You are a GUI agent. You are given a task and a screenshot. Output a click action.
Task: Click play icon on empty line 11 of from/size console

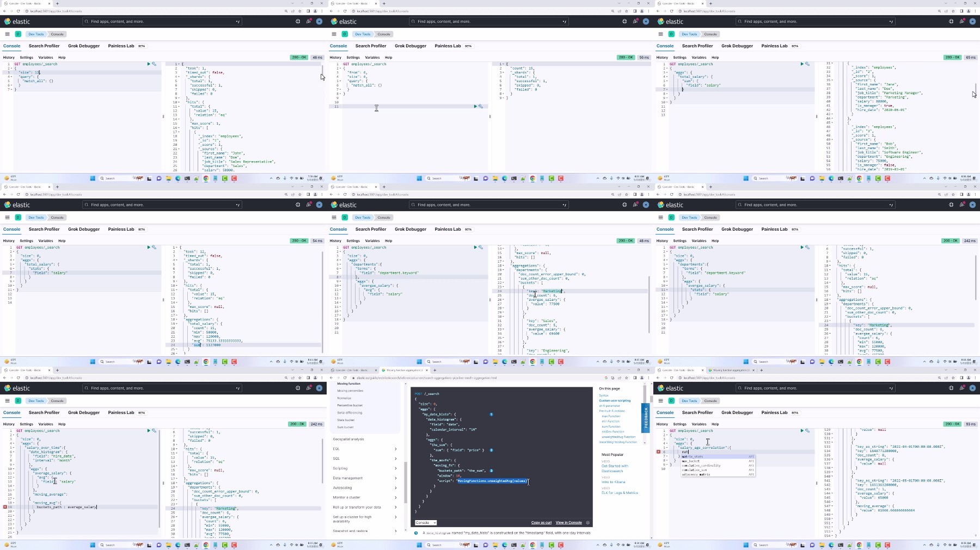[475, 107]
